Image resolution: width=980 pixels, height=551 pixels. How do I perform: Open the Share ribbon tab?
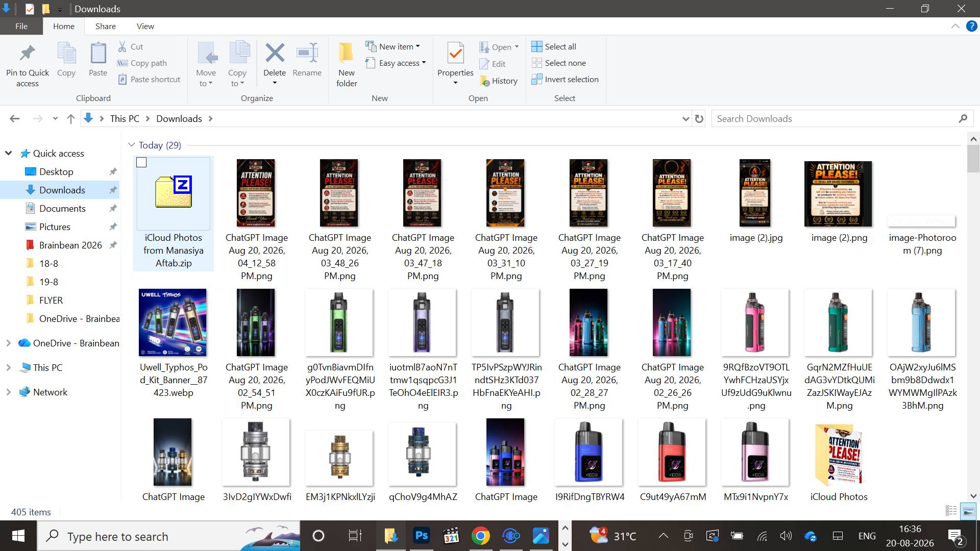coord(105,26)
